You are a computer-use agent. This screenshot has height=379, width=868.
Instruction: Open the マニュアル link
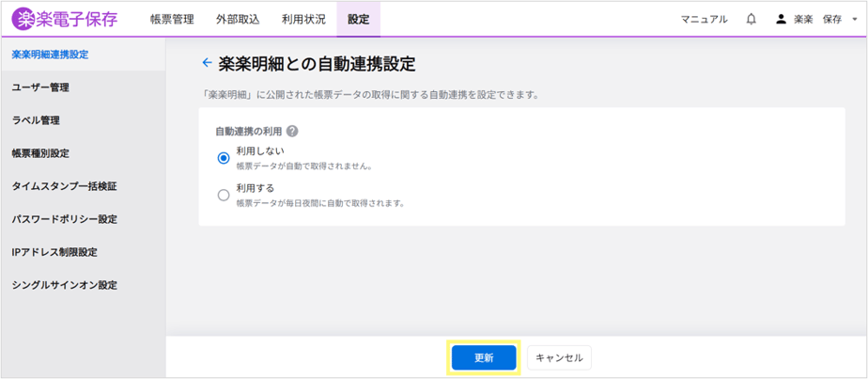pyautogui.click(x=705, y=20)
